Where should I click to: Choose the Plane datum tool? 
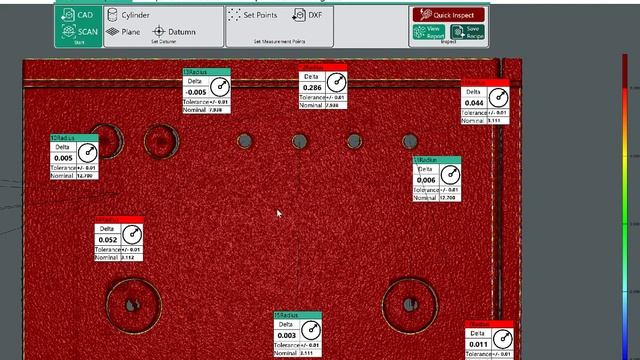point(123,31)
